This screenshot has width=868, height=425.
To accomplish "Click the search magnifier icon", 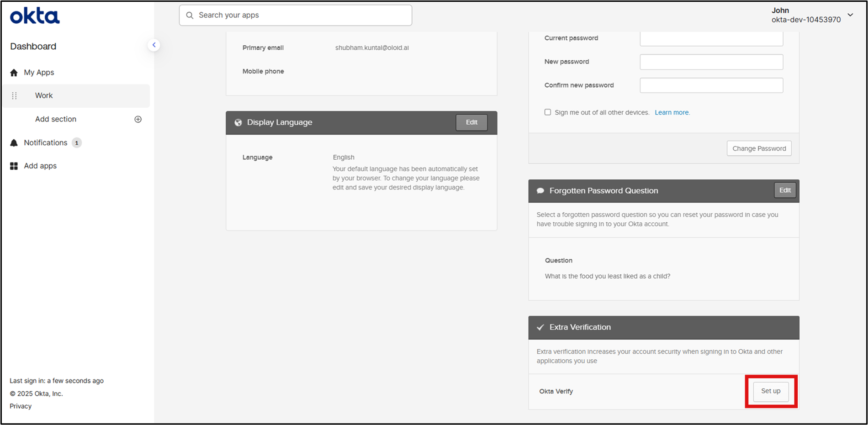I will pos(190,15).
